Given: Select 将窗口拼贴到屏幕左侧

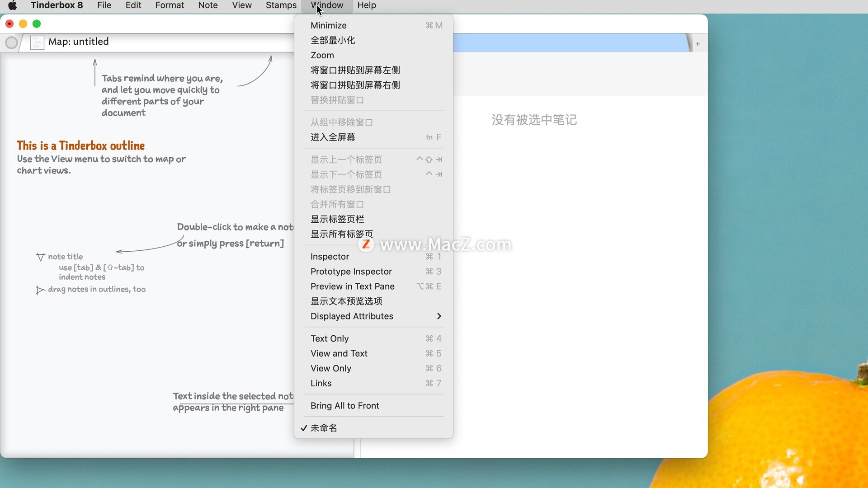Looking at the screenshot, I should pyautogui.click(x=373, y=70).
